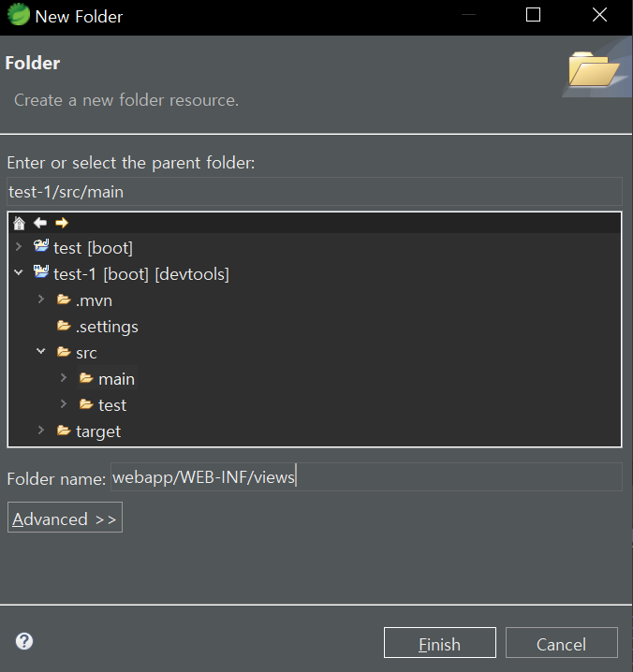Cancel the New Folder dialog
Screen dimensions: 633x672
pos(561,644)
